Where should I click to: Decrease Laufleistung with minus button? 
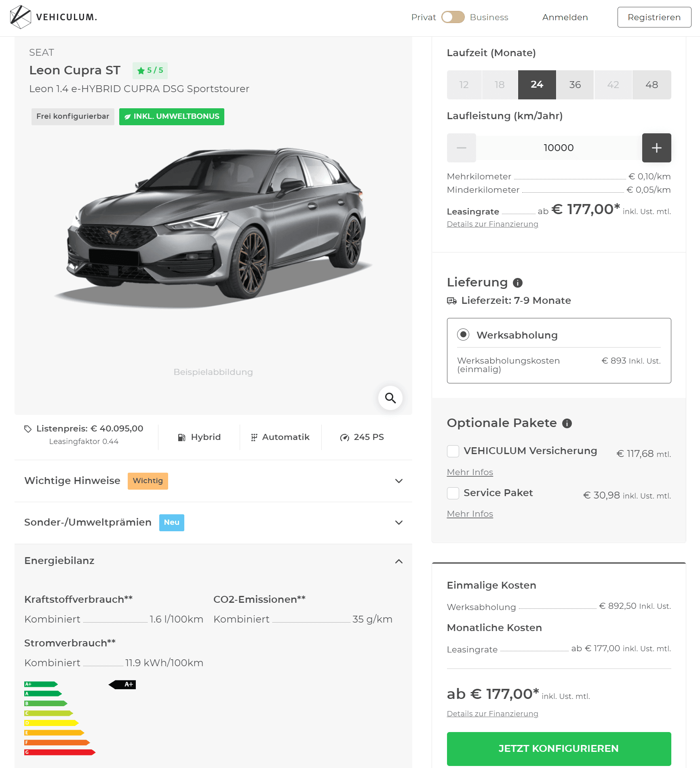[x=462, y=148]
